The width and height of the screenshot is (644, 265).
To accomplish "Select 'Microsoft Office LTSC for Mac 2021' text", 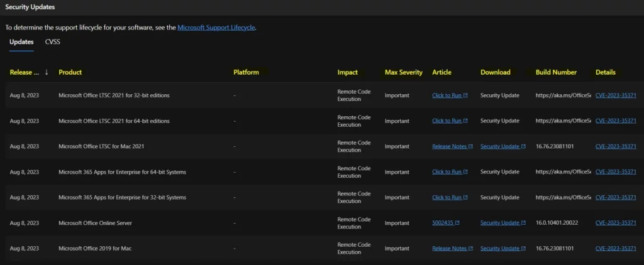I will (x=101, y=146).
